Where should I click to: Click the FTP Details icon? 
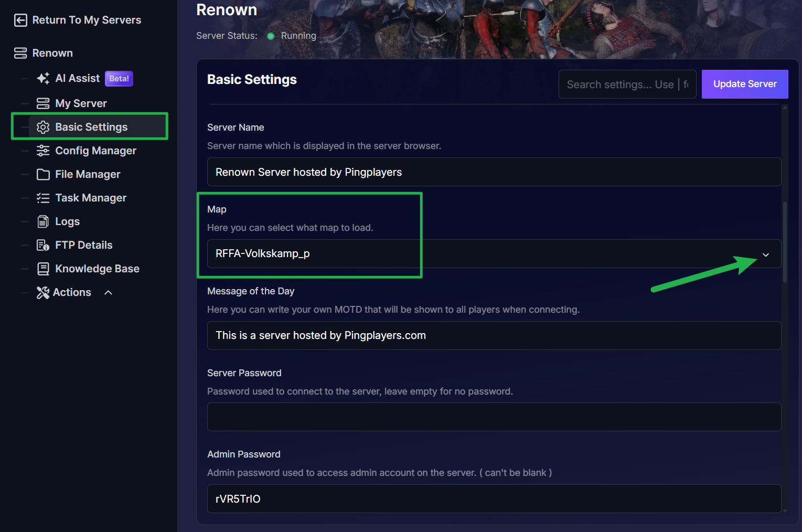(43, 245)
